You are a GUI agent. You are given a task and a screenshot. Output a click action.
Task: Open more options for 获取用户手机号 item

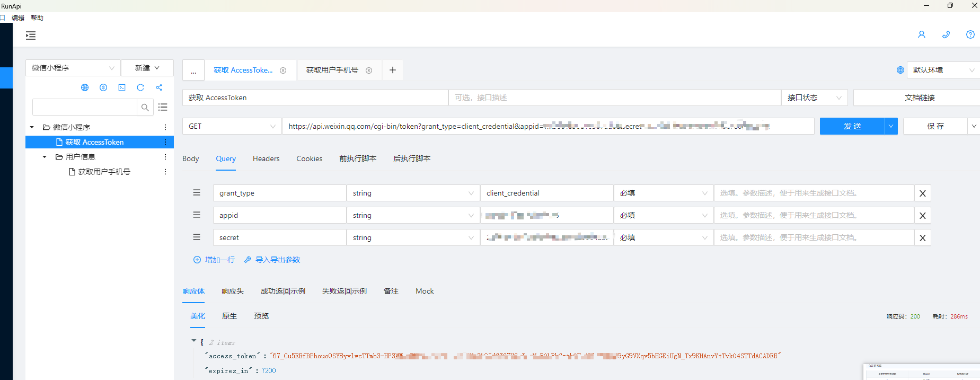(x=165, y=172)
